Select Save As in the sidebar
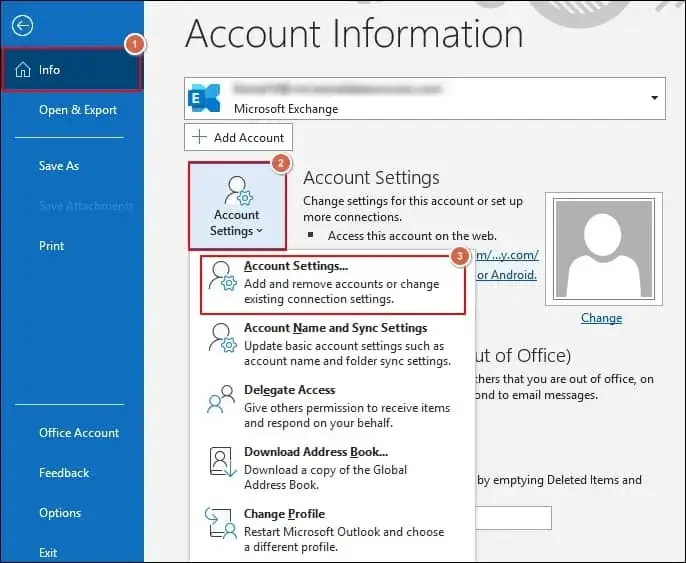The image size is (686, 563). click(59, 166)
